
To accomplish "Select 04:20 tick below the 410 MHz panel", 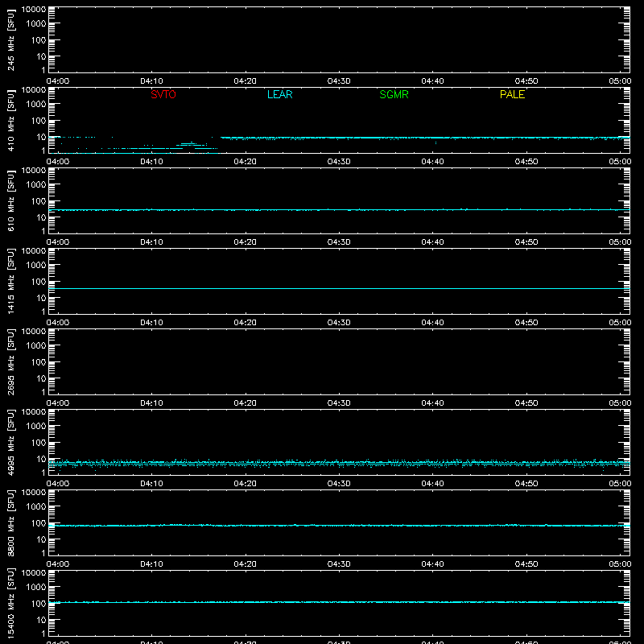I will coord(246,162).
